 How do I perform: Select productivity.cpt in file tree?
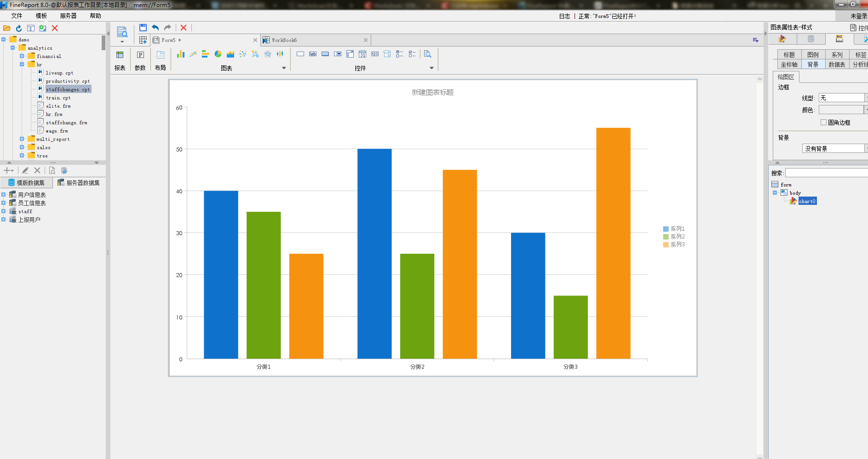pos(68,81)
